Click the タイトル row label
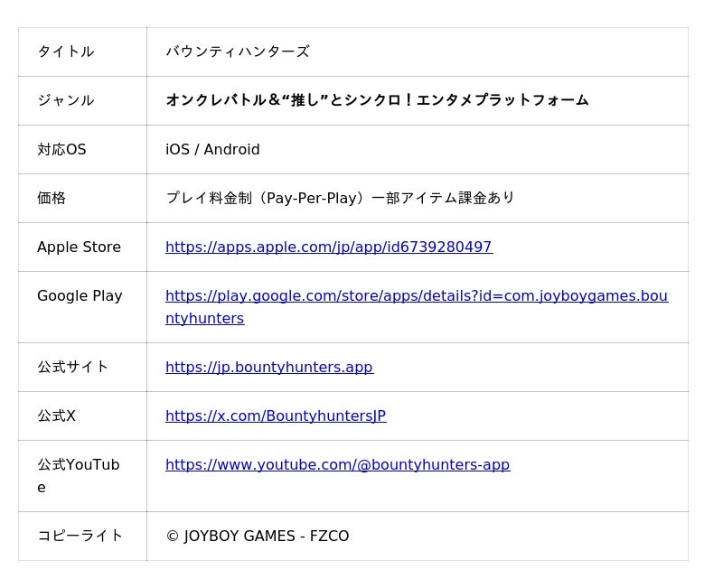Image resolution: width=723 pixels, height=588 pixels. tap(65, 51)
